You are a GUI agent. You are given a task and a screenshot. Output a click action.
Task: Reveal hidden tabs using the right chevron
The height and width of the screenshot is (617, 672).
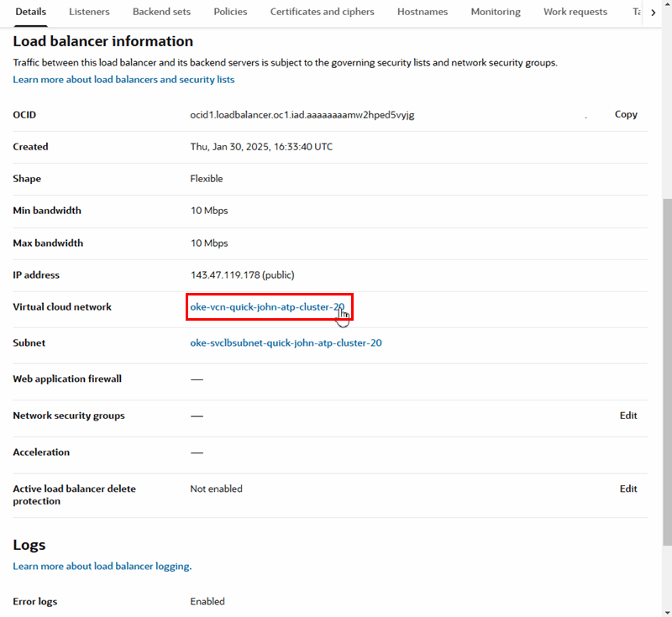654,12
